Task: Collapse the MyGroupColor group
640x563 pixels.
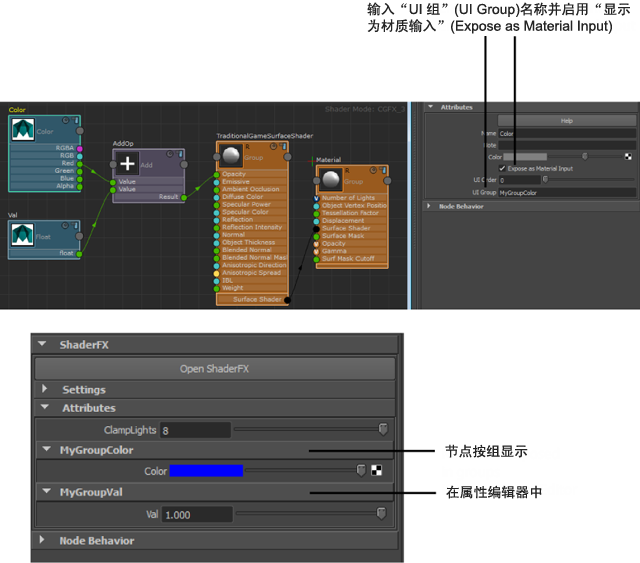Action: click(x=47, y=449)
